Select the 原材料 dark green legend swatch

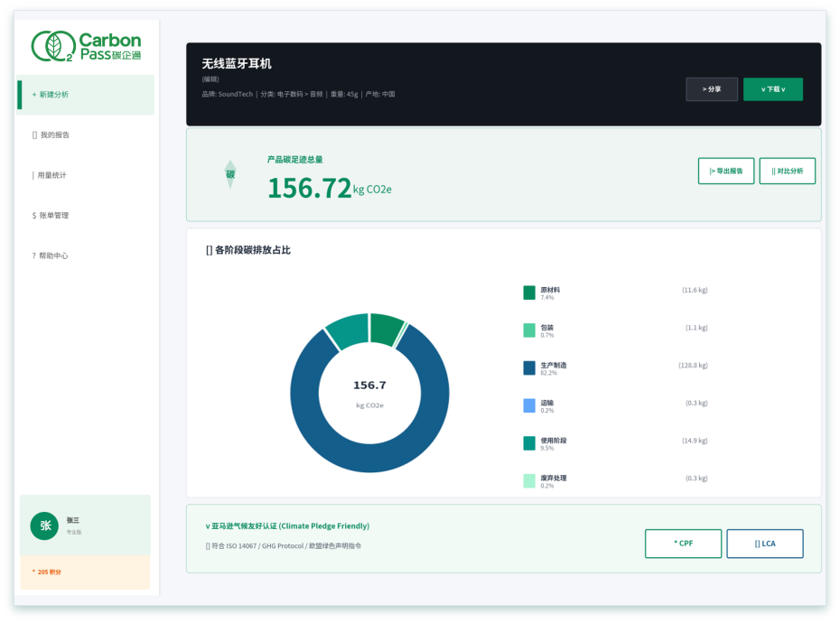click(529, 293)
